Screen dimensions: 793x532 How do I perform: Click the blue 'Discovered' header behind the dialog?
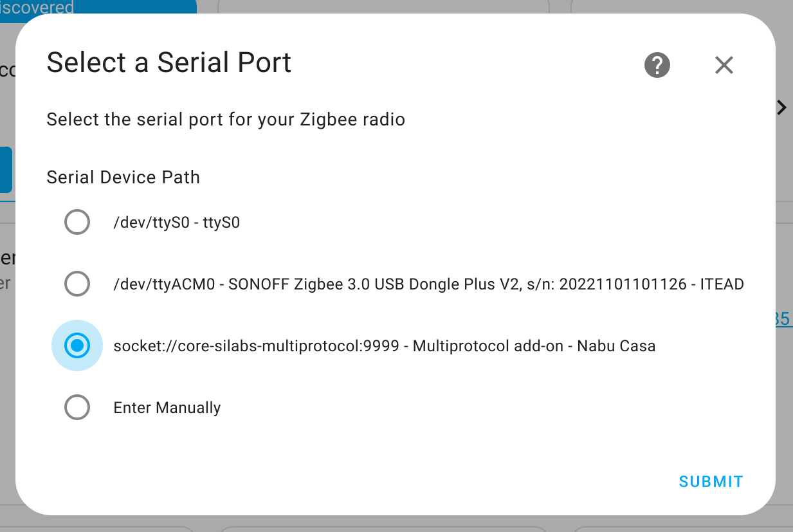98,8
